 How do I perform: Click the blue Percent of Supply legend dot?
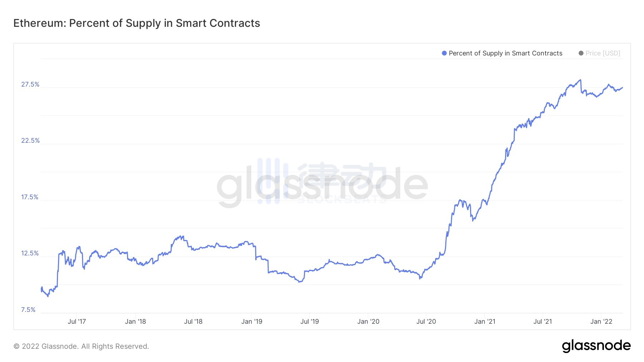pyautogui.click(x=444, y=53)
